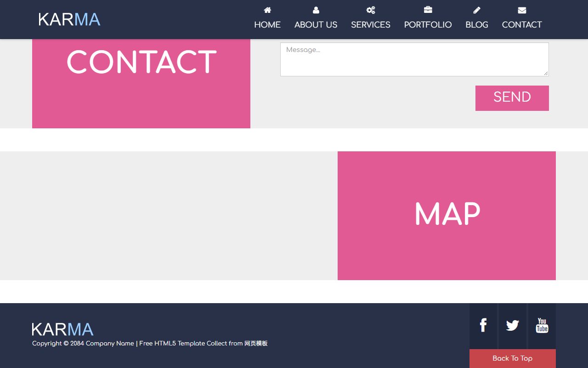
Task: Focus the Message text area
Action: (414, 59)
